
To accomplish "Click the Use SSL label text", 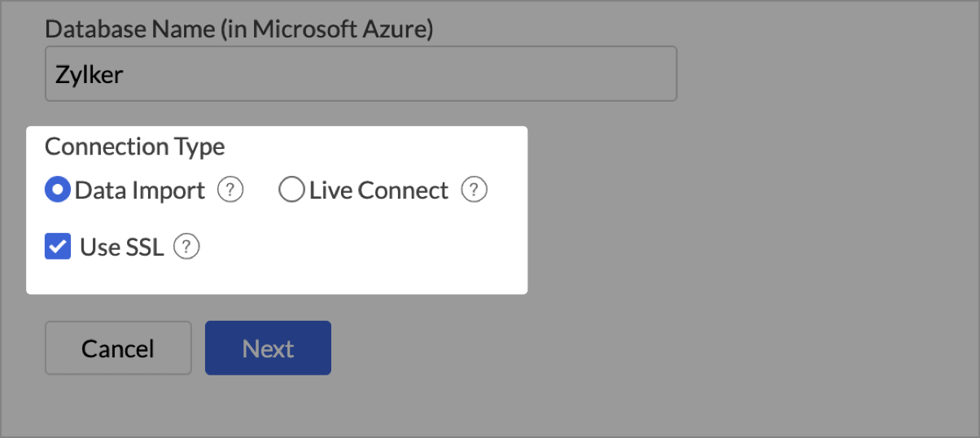I will tap(122, 247).
